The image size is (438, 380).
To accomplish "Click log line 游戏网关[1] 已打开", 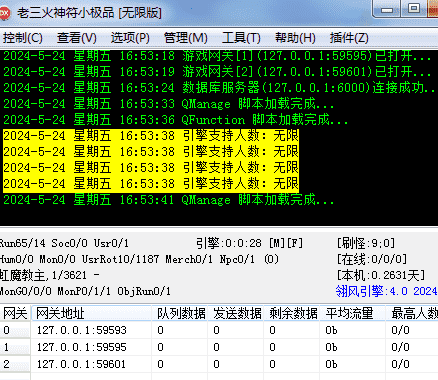I will (217, 56).
